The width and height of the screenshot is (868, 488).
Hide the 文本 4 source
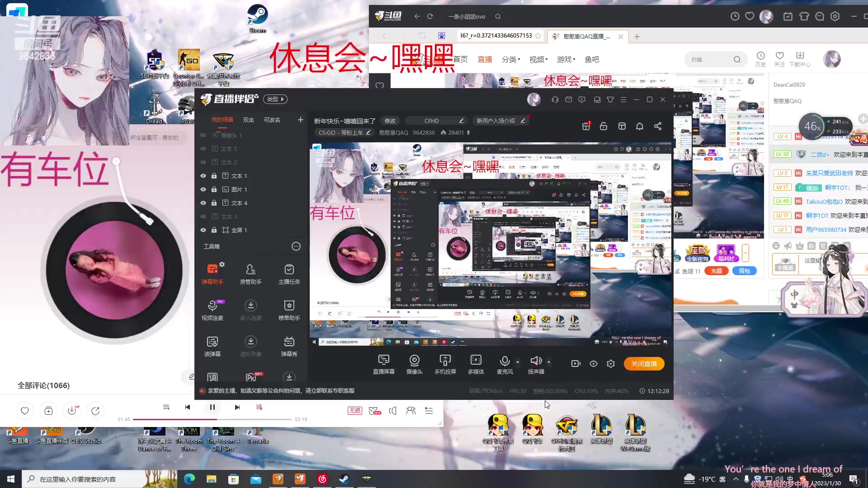(x=203, y=203)
